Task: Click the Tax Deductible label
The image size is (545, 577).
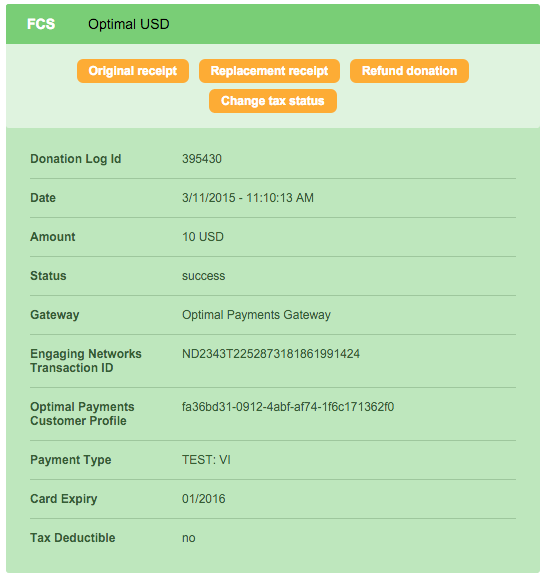Action: 73,538
